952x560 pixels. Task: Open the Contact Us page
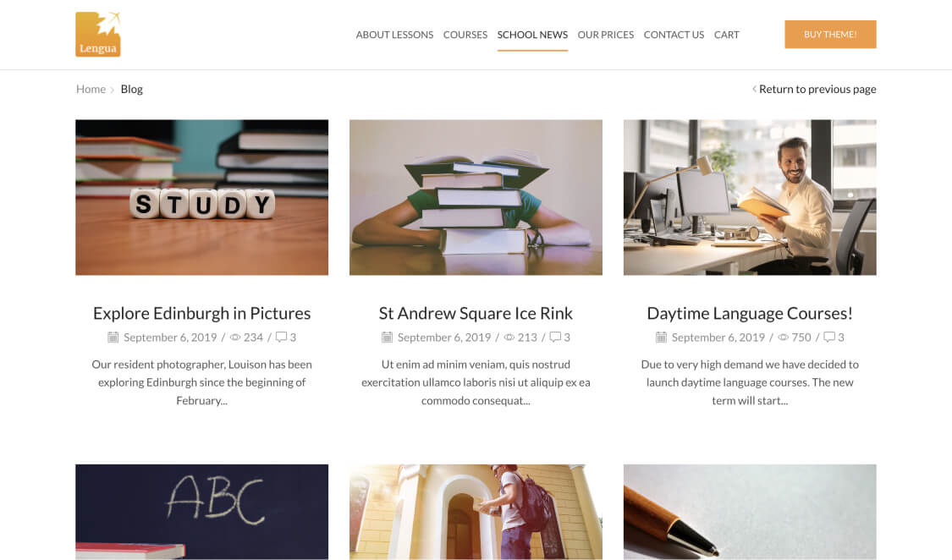tap(674, 35)
